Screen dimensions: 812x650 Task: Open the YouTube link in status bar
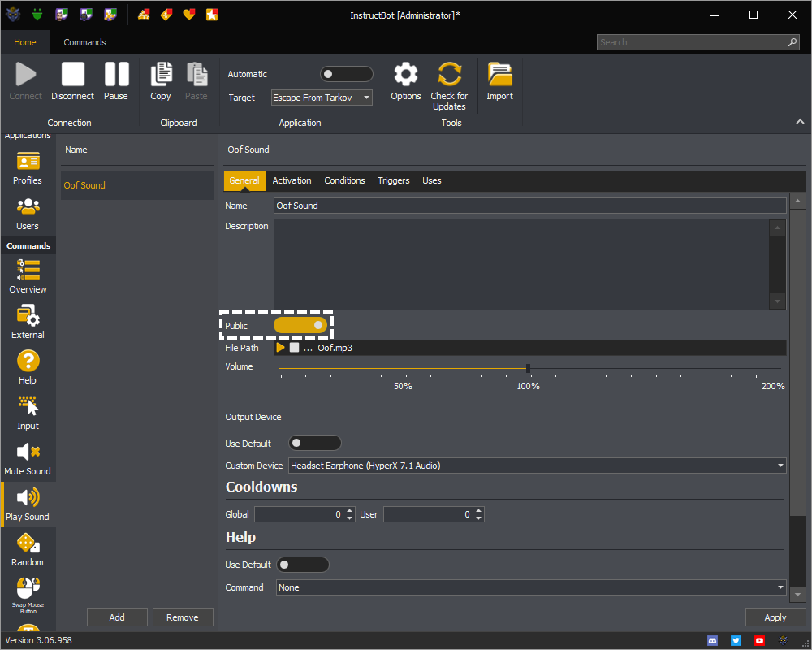(759, 641)
